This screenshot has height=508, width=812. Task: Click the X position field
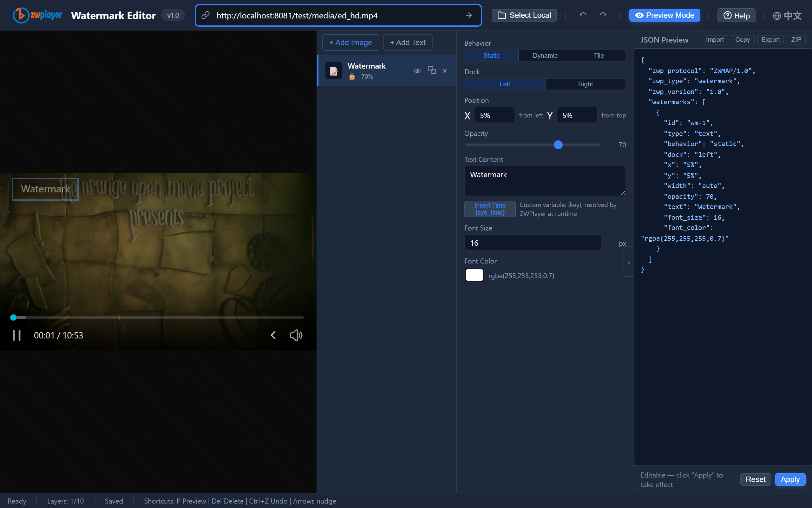point(494,115)
